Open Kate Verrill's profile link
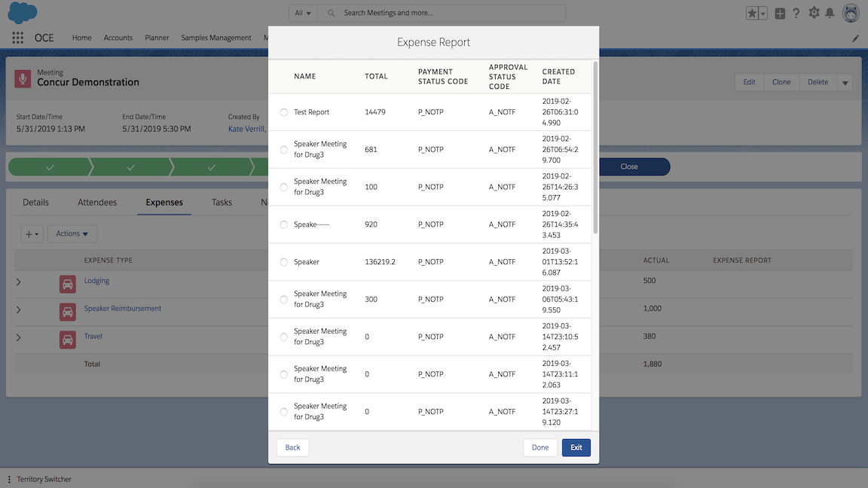The image size is (868, 488). point(246,129)
